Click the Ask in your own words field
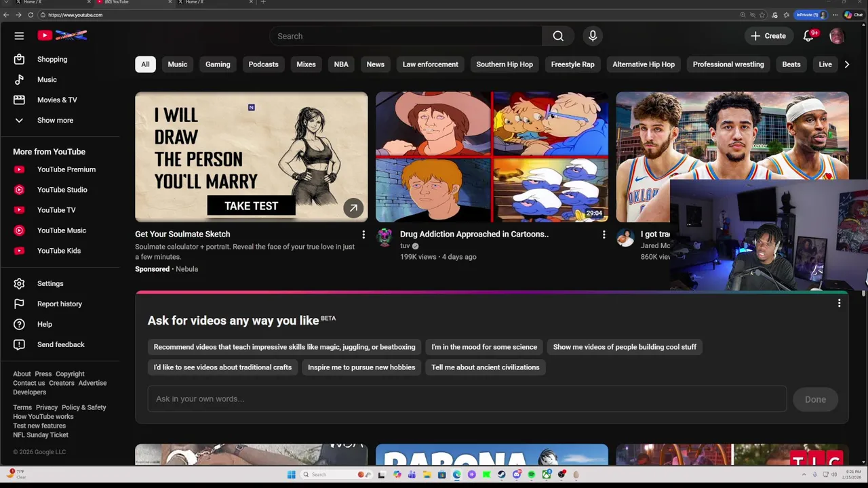Image resolution: width=868 pixels, height=488 pixels. coord(467,399)
